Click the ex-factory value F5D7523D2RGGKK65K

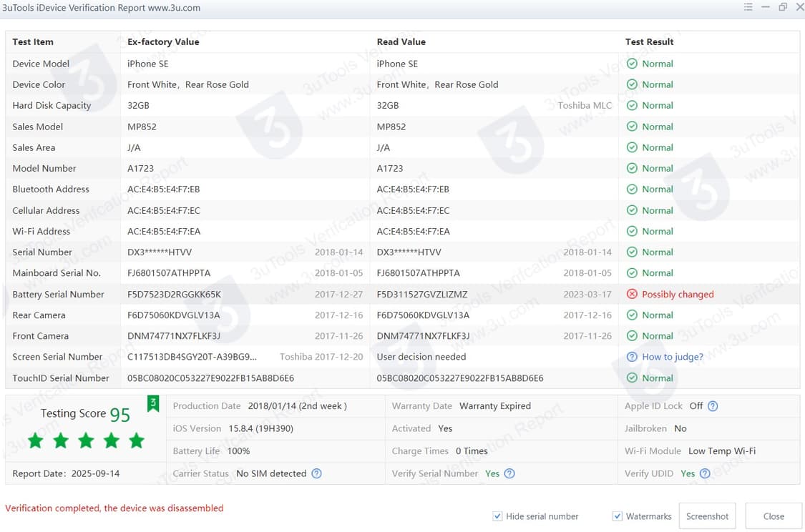coord(174,295)
